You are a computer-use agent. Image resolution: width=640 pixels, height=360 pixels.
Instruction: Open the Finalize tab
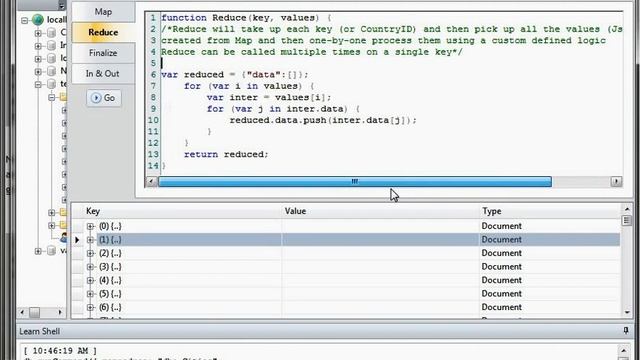[x=103, y=53]
